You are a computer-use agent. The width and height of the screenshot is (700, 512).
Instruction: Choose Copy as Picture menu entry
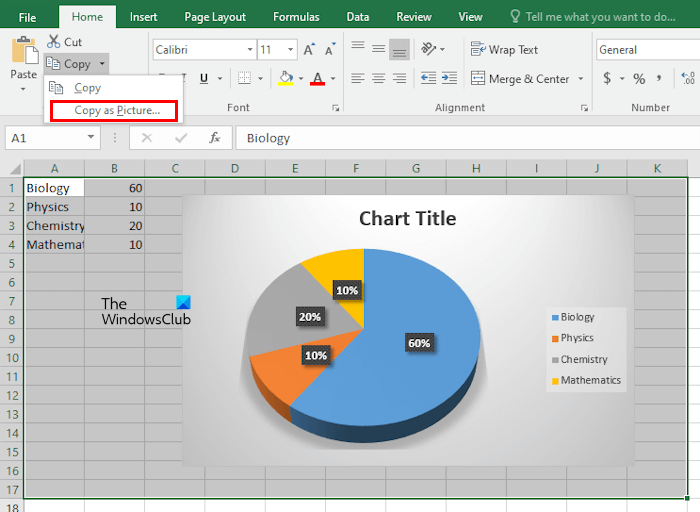pyautogui.click(x=117, y=110)
